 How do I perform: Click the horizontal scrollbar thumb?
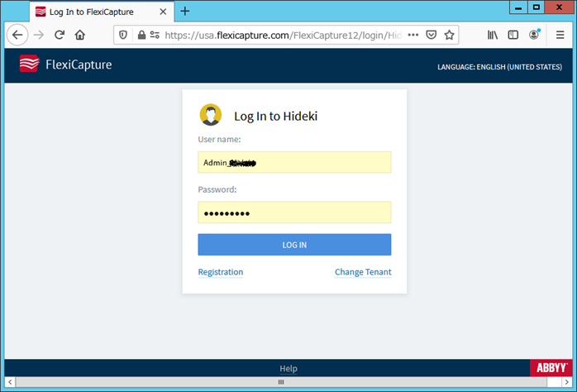coord(281,382)
